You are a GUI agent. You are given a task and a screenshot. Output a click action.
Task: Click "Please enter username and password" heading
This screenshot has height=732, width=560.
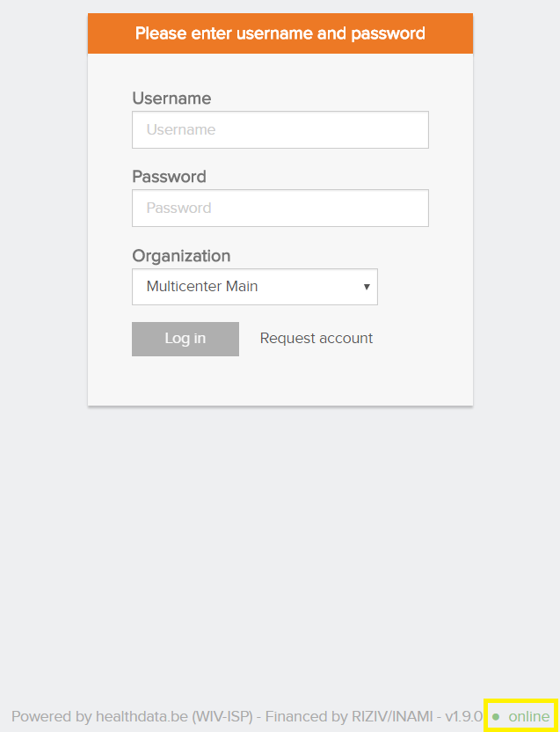pyautogui.click(x=280, y=34)
